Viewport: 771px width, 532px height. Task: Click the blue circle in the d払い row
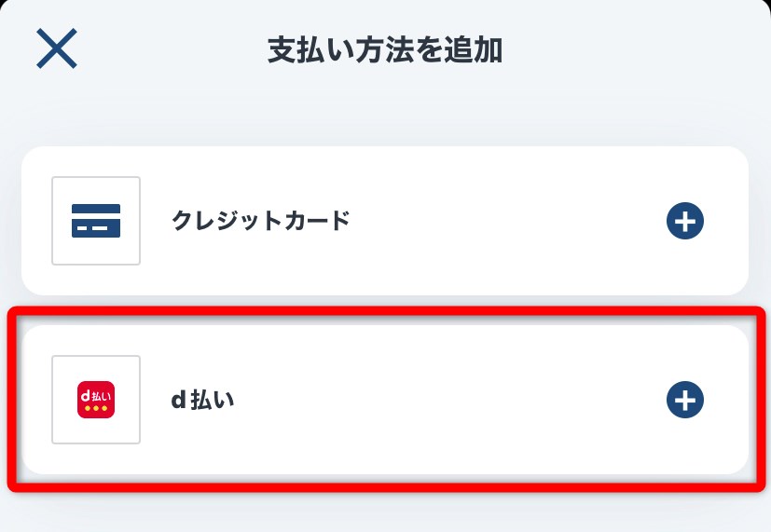tap(685, 400)
